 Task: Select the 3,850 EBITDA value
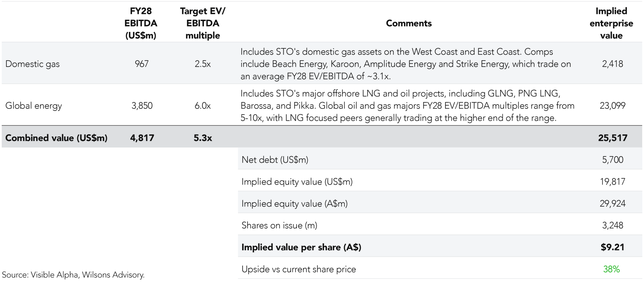pos(142,106)
